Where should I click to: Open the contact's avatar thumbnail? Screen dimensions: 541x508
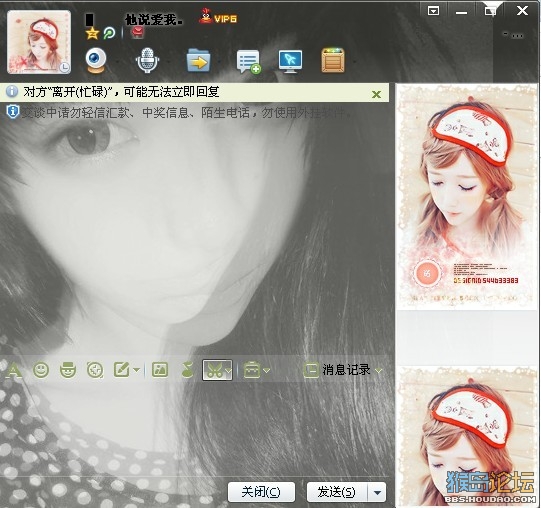click(x=39, y=42)
